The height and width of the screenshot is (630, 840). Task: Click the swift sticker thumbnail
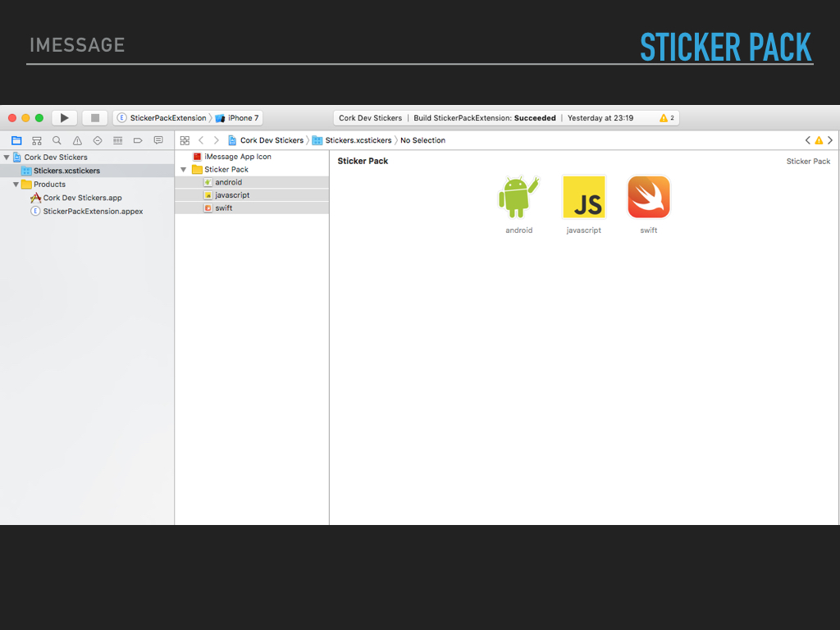pyautogui.click(x=649, y=197)
